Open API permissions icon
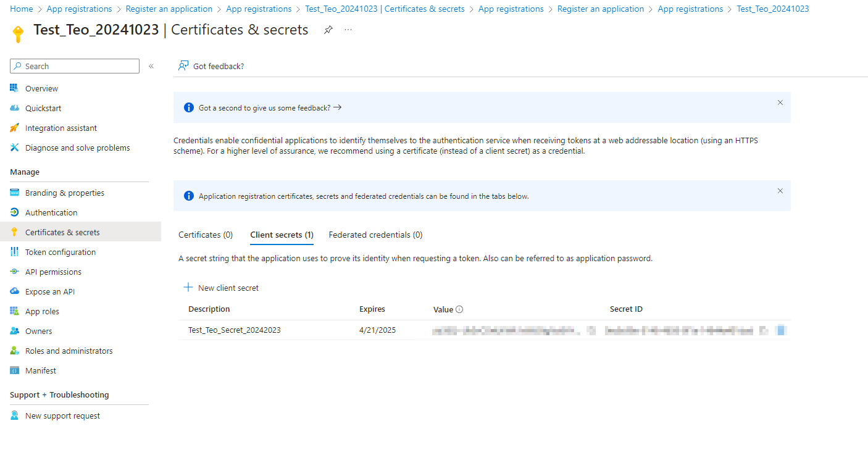 point(14,272)
